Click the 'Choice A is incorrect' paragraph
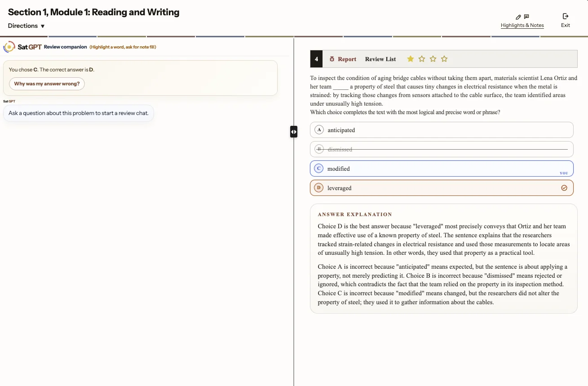Viewport: 588px width, 386px height. [442, 284]
